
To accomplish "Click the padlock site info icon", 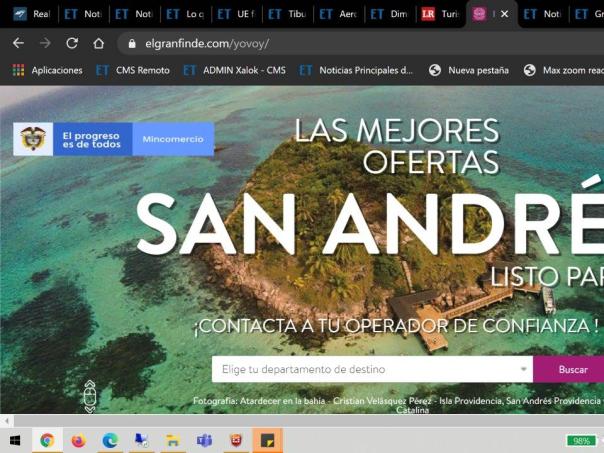I will click(x=131, y=44).
